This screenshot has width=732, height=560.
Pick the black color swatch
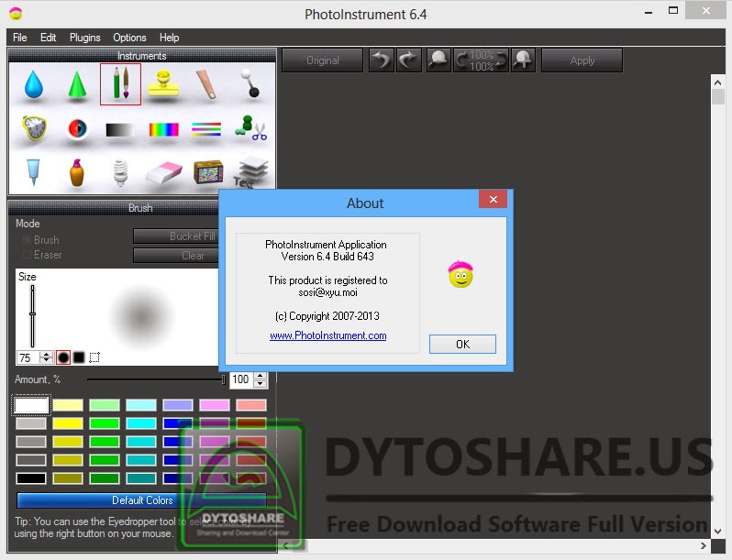coord(31,478)
